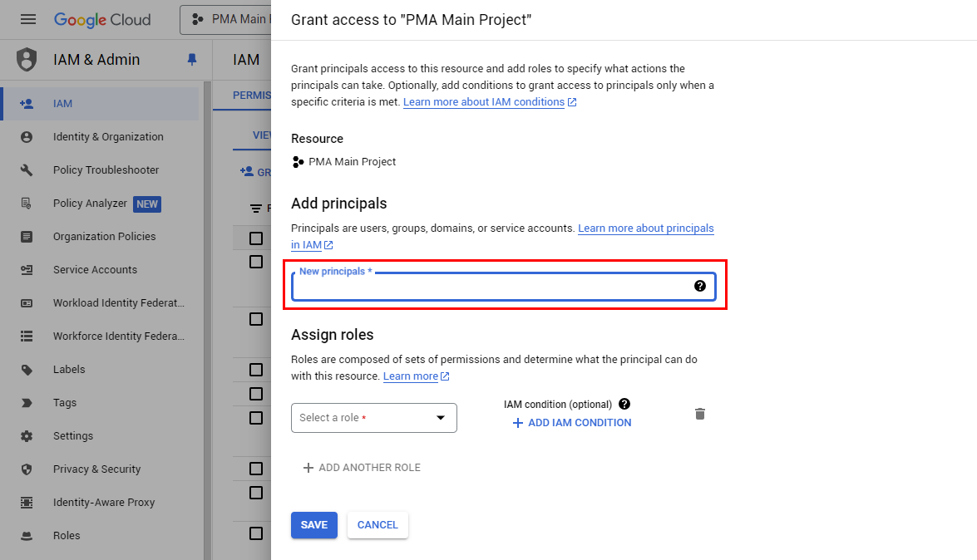Open the hamburger navigation menu
Screen dimensions: 977x560
(x=28, y=19)
